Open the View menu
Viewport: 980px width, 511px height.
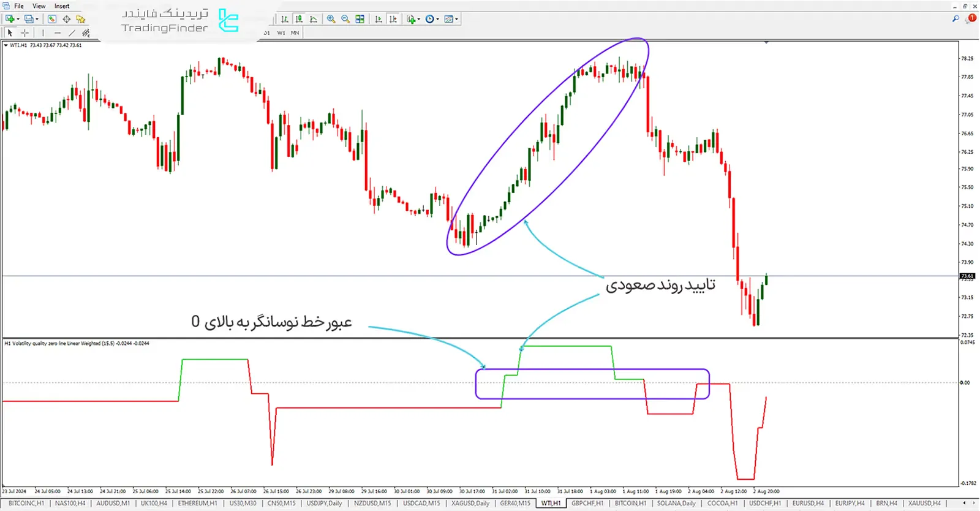pyautogui.click(x=39, y=6)
